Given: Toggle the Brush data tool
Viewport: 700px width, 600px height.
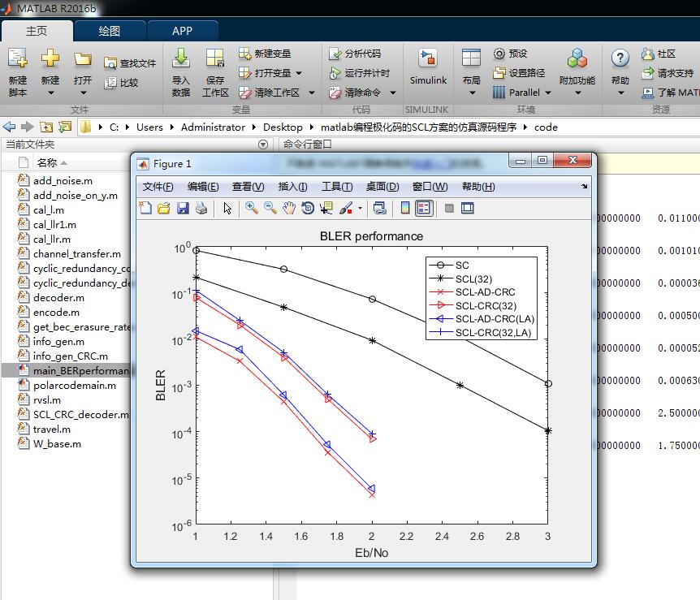Looking at the screenshot, I should coord(346,208).
